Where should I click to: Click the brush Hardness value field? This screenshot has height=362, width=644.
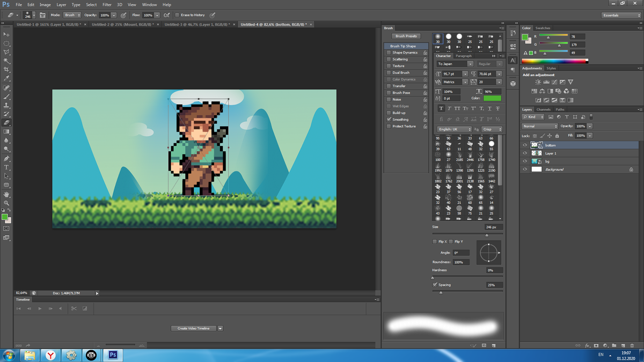494,270
